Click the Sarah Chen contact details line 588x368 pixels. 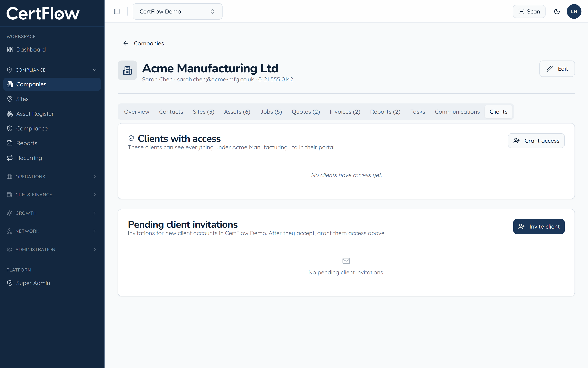pos(217,79)
